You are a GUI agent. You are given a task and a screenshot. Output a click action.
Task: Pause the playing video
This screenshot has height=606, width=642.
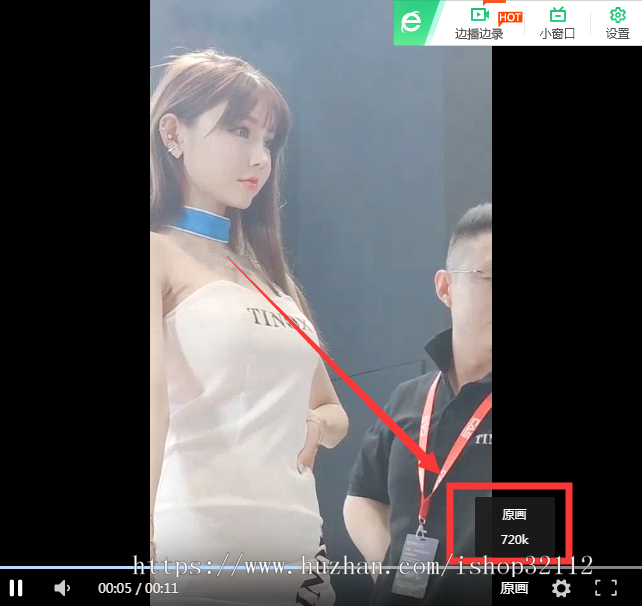[x=16, y=588]
